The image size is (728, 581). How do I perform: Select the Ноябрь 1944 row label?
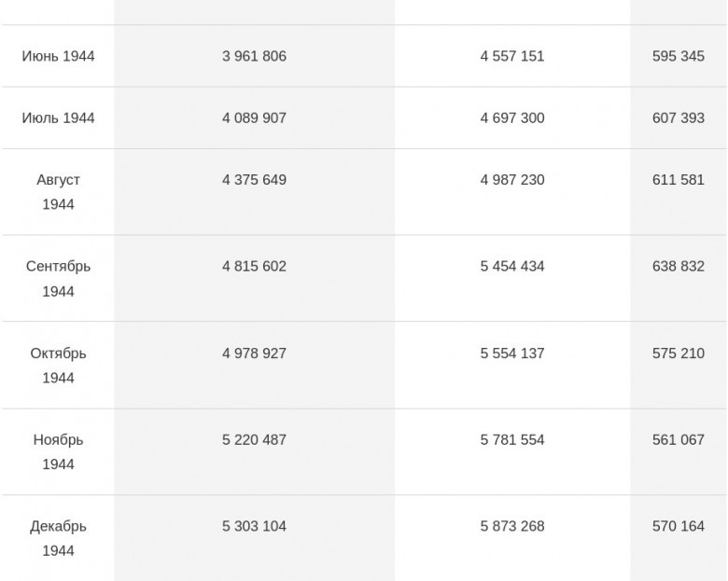58,452
